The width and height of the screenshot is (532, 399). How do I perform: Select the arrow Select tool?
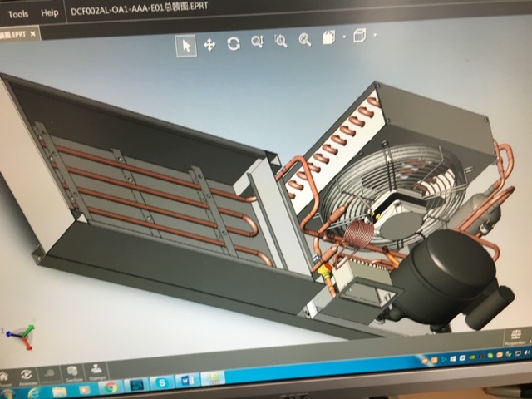click(x=186, y=46)
